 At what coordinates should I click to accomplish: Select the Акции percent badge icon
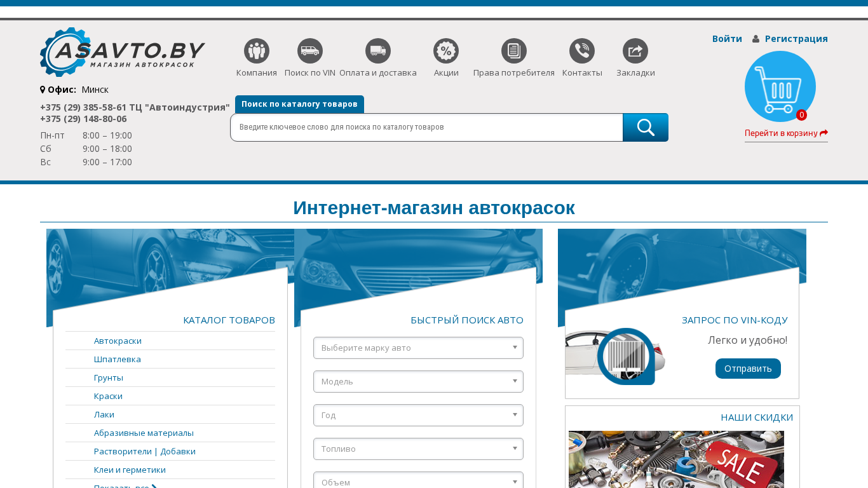click(x=446, y=51)
